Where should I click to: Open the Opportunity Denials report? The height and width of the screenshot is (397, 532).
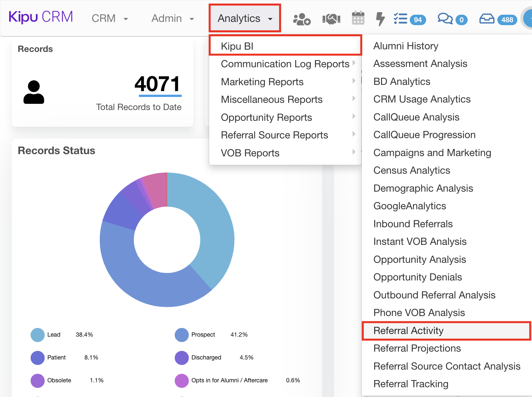pos(418,277)
